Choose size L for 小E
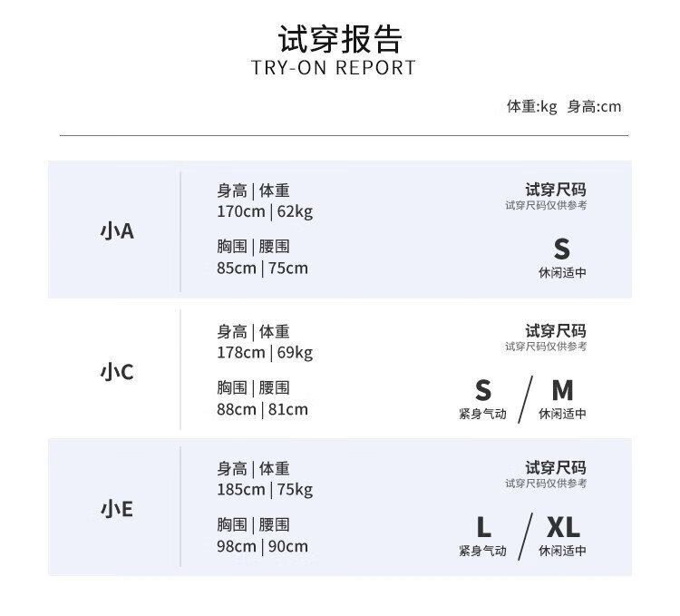 (x=483, y=527)
